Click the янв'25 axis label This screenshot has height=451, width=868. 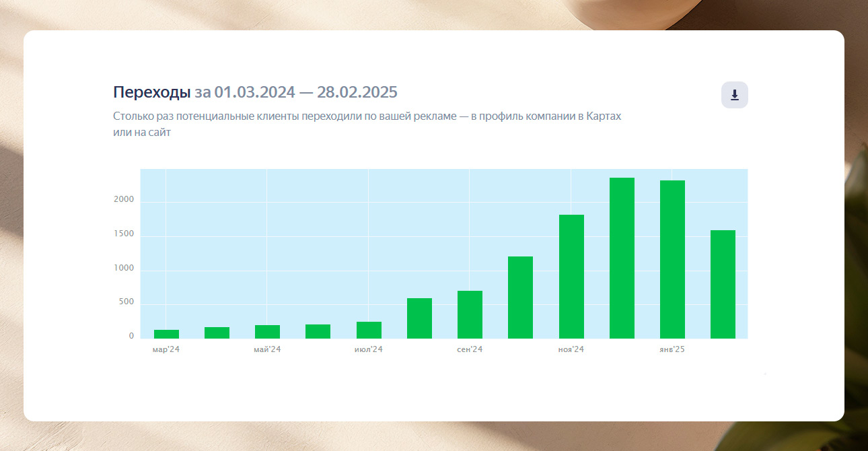pyautogui.click(x=672, y=349)
